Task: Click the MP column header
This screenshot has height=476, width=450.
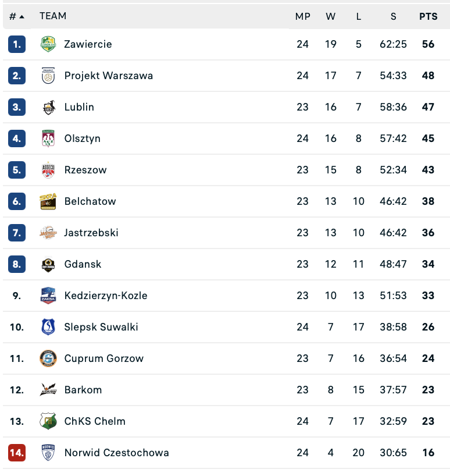Action: coord(303,16)
